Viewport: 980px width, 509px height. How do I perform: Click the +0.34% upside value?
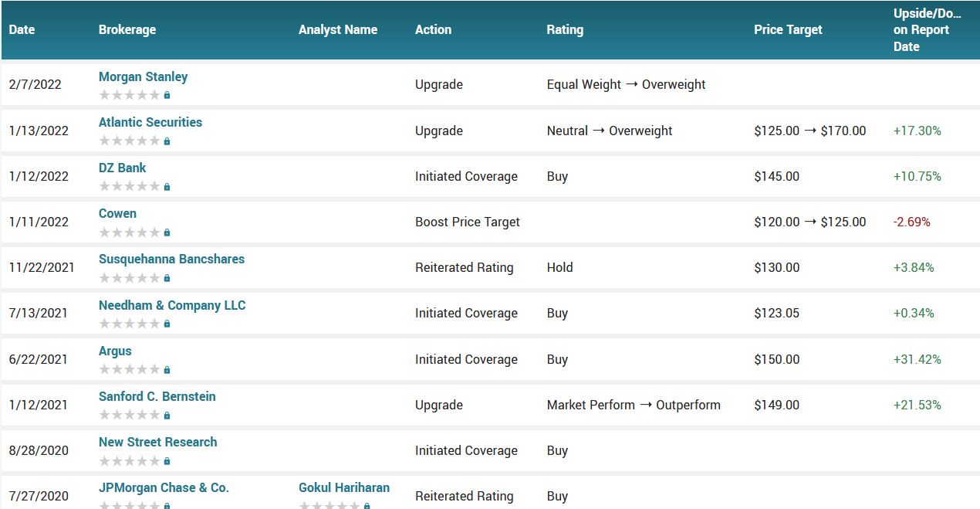(914, 313)
